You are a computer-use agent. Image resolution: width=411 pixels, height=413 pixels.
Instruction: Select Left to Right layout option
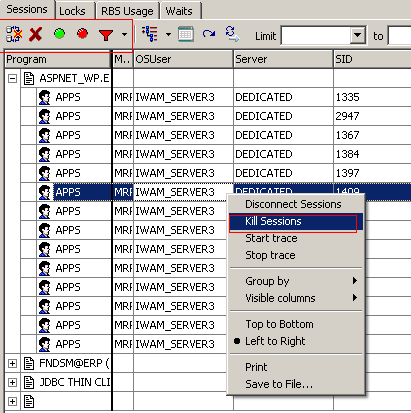(296, 341)
